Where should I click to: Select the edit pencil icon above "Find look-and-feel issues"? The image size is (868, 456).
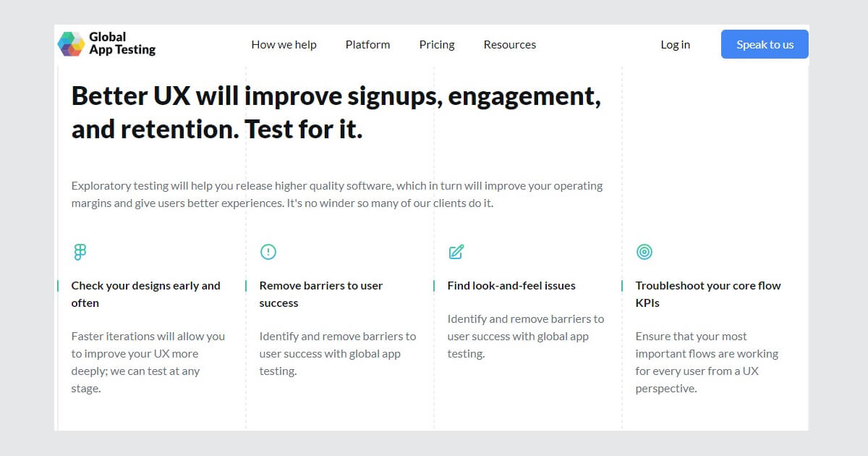click(x=456, y=251)
